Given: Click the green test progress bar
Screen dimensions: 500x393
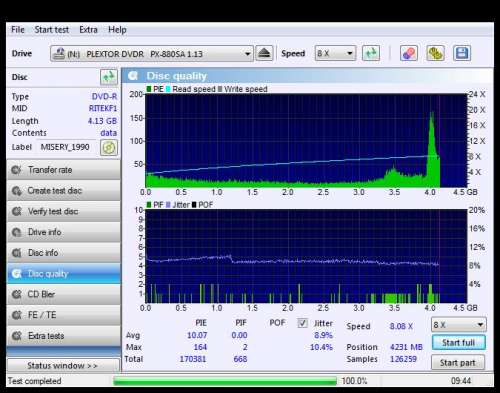Looking at the screenshot, I should click(225, 381).
